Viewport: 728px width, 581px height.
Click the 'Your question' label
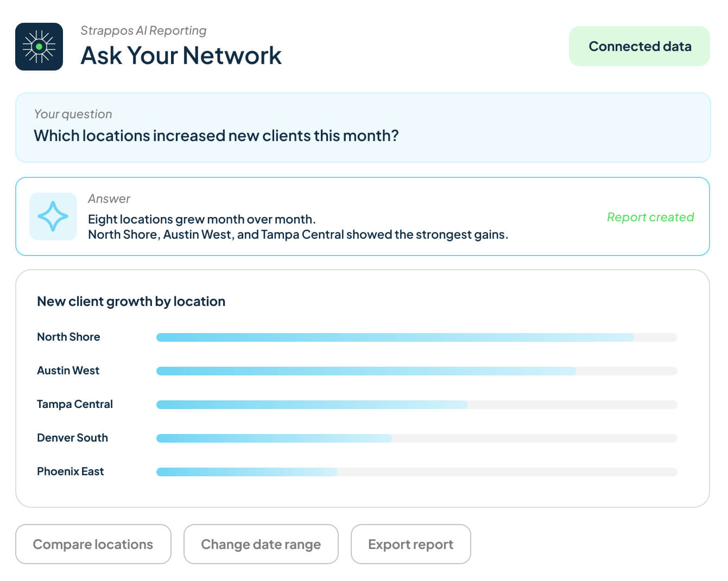(x=73, y=114)
